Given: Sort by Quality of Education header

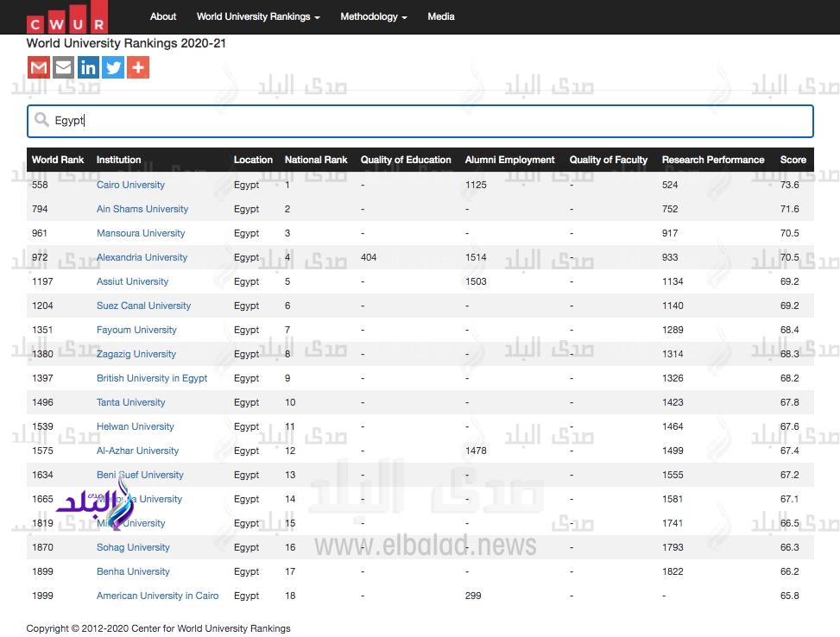Looking at the screenshot, I should pos(406,160).
